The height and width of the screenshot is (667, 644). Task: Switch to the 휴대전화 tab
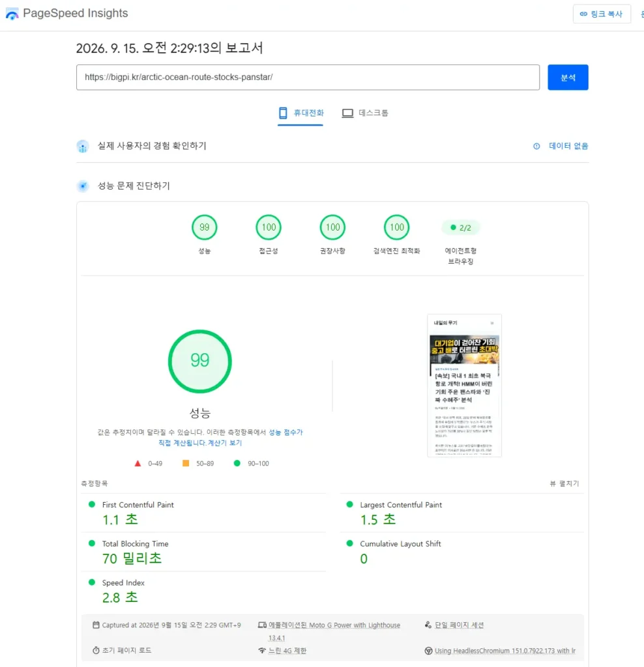click(301, 113)
